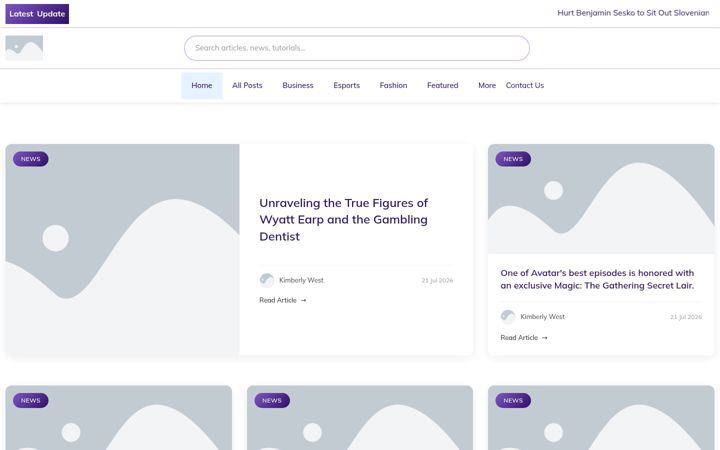Click the Latest Update badge

pos(37,14)
